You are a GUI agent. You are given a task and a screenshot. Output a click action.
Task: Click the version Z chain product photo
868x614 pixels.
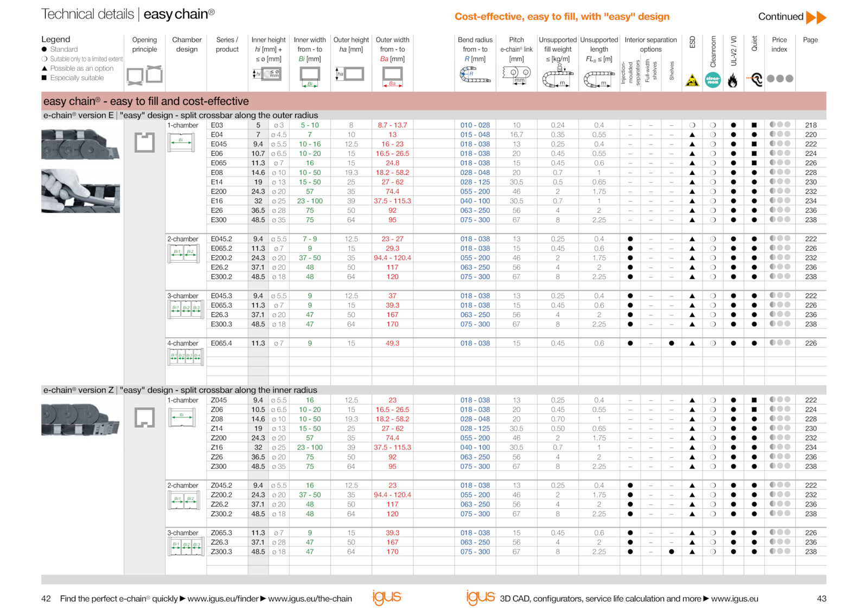coord(80,420)
